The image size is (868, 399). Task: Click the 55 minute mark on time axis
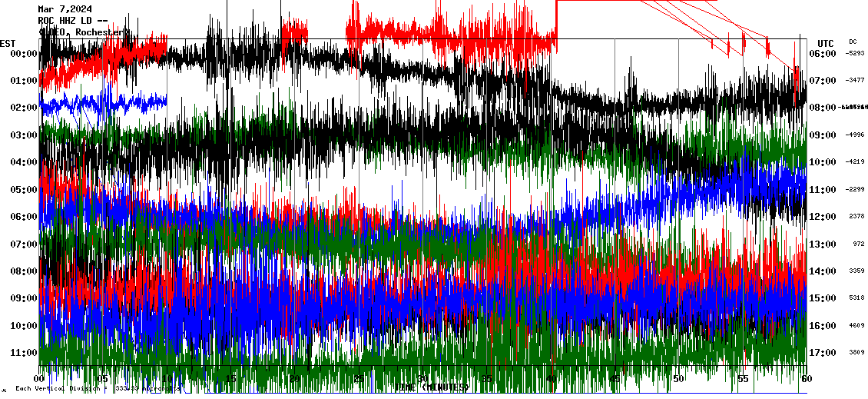click(x=742, y=379)
